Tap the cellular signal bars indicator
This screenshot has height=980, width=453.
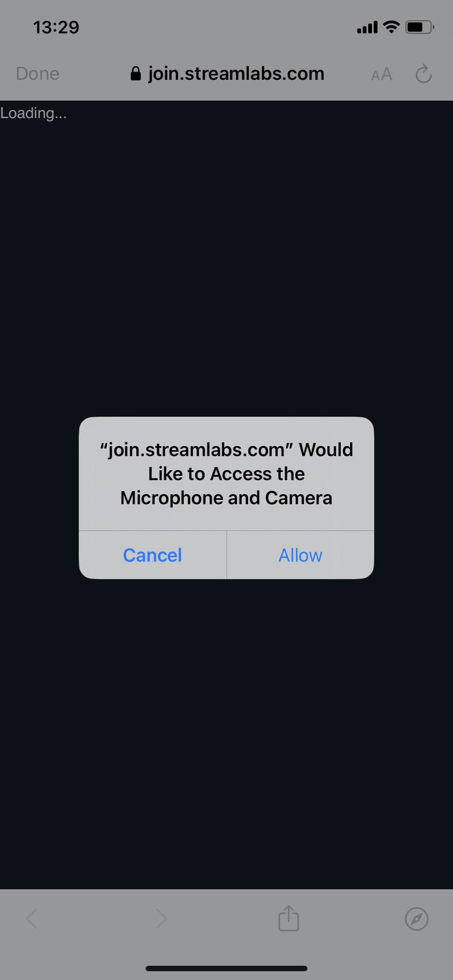(x=367, y=27)
